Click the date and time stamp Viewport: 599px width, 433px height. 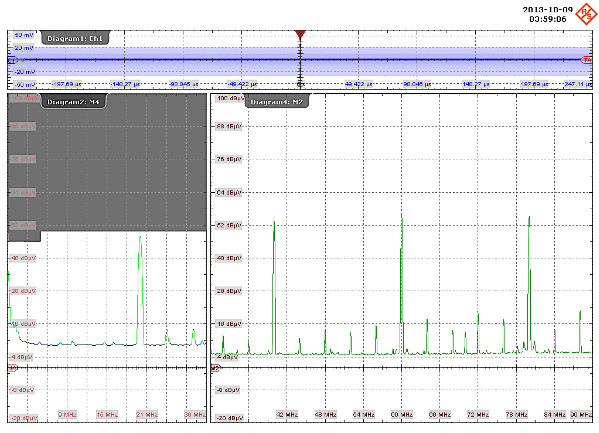(547, 14)
